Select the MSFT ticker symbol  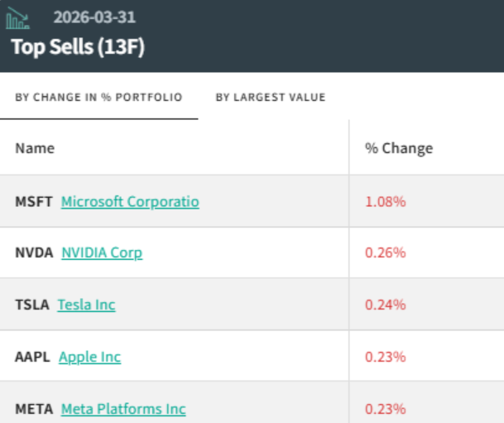pos(34,202)
